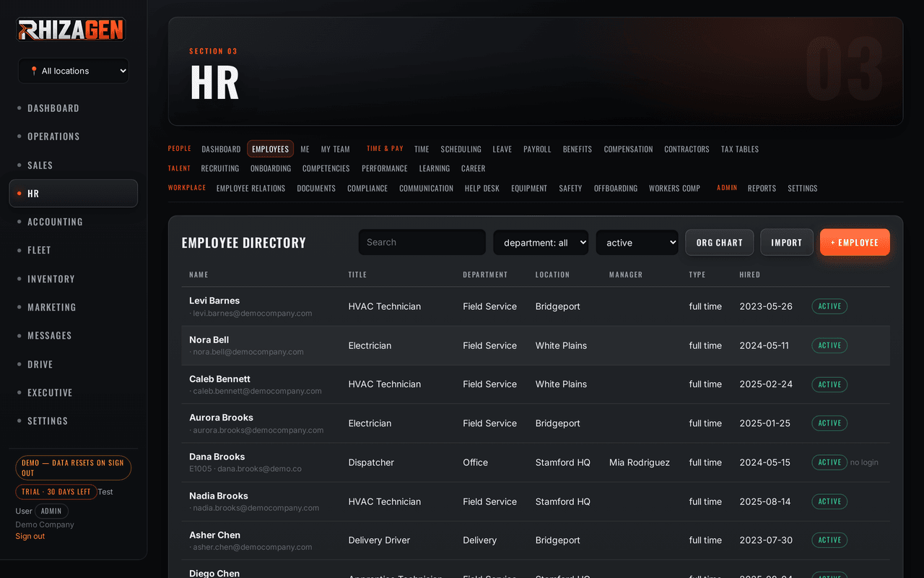
Task: Click manager Mia Rodriguez
Action: click(640, 462)
